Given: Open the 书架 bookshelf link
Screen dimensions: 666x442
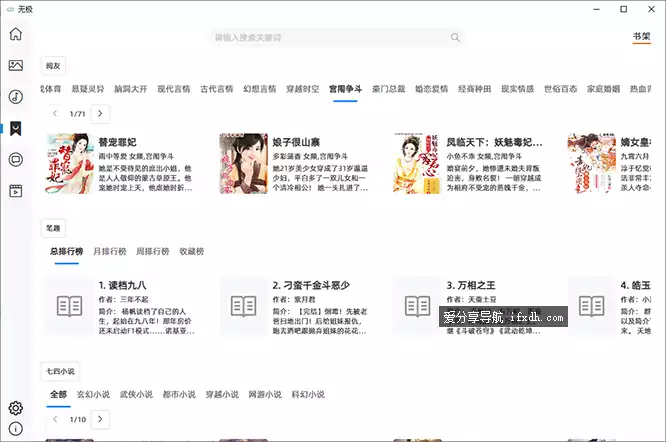Looking at the screenshot, I should [641, 37].
